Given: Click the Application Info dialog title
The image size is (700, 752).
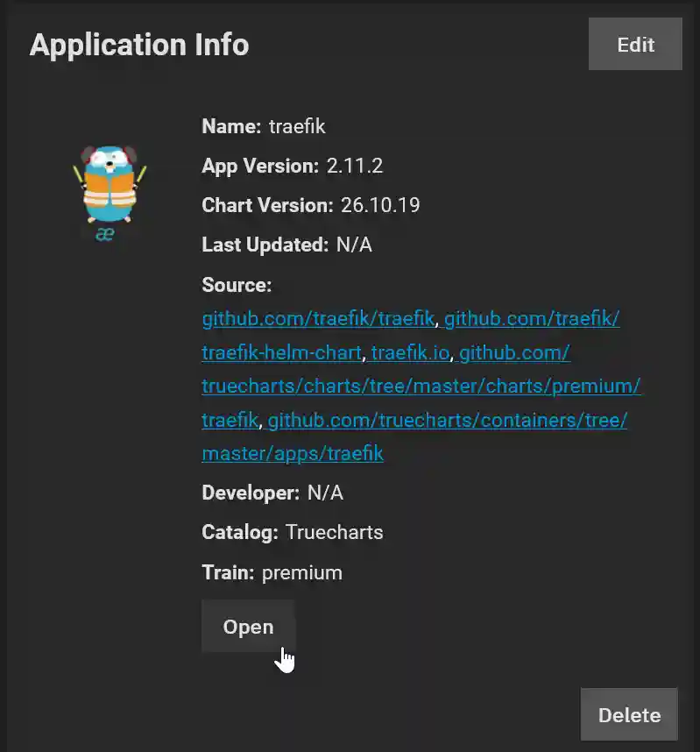Looking at the screenshot, I should 139,44.
